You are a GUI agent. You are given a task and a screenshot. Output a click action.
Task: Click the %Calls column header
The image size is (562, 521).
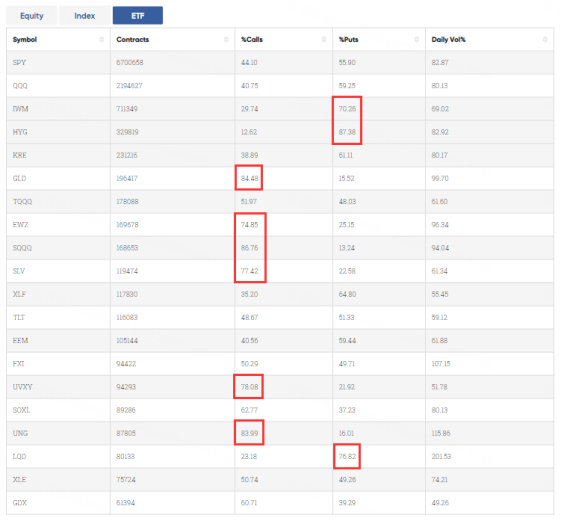(284, 39)
